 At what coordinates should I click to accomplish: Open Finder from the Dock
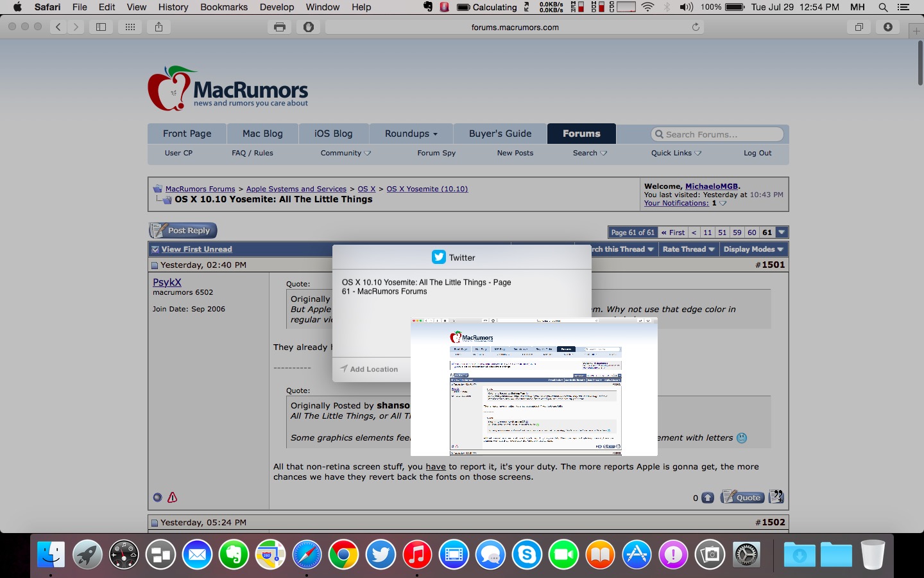point(51,554)
